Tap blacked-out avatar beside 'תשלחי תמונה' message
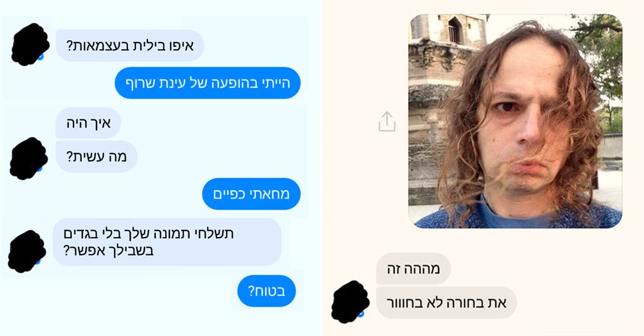 pyautogui.click(x=27, y=251)
